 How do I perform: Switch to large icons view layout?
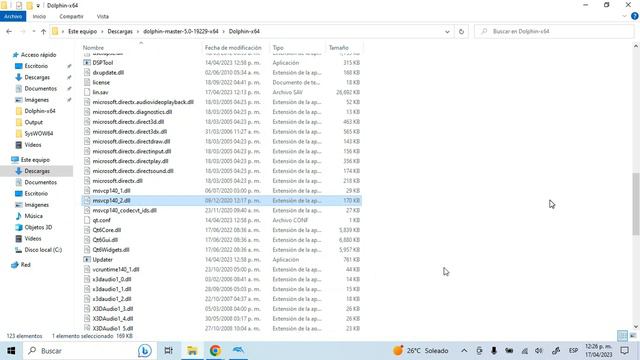click(x=633, y=336)
